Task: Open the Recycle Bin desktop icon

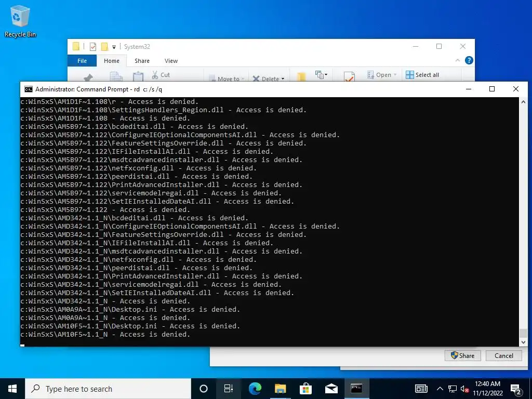Action: point(20,21)
